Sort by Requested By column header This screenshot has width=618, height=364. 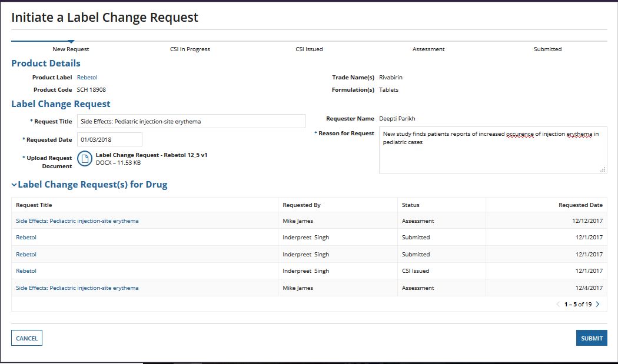(x=301, y=205)
